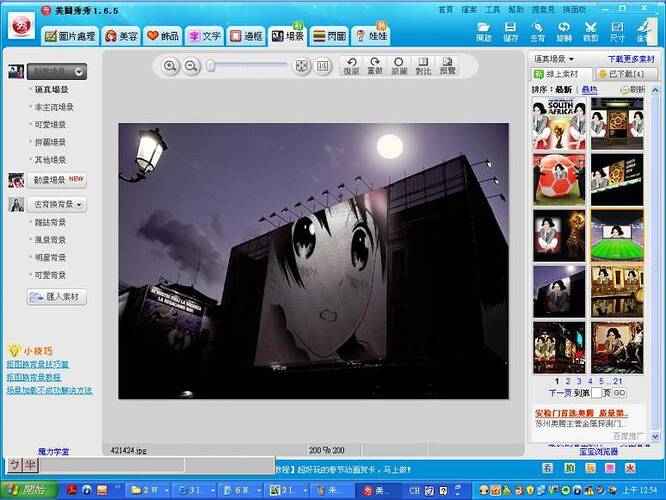
Task: Select the South Africa scene thumbnail
Action: (559, 124)
